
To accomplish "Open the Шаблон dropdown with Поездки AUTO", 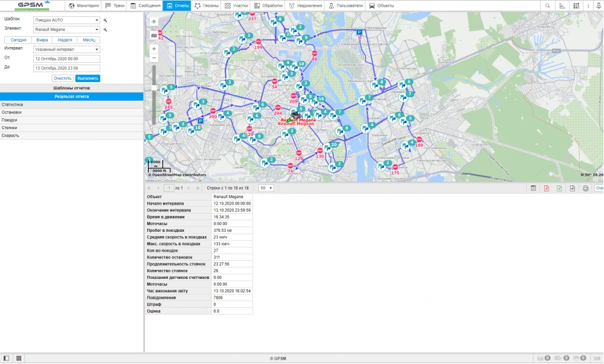I will point(66,20).
